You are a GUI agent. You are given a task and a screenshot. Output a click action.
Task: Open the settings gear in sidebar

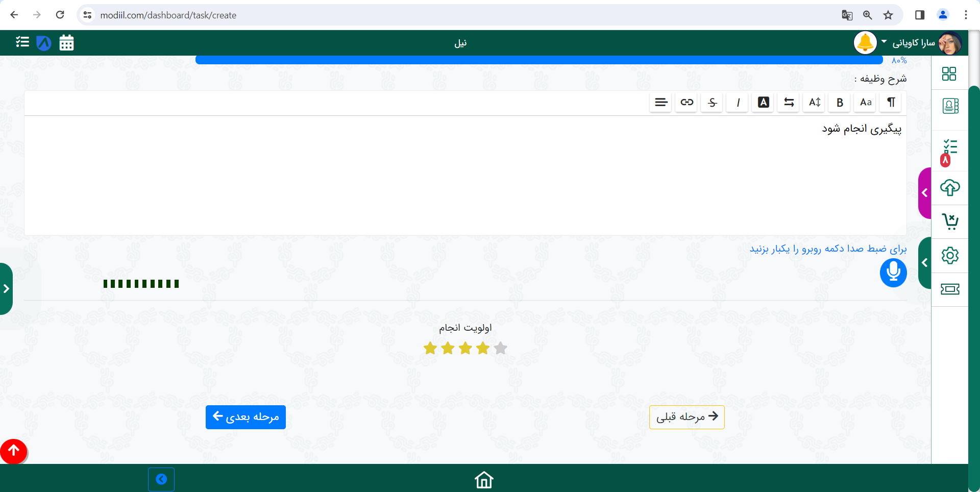pos(949,255)
